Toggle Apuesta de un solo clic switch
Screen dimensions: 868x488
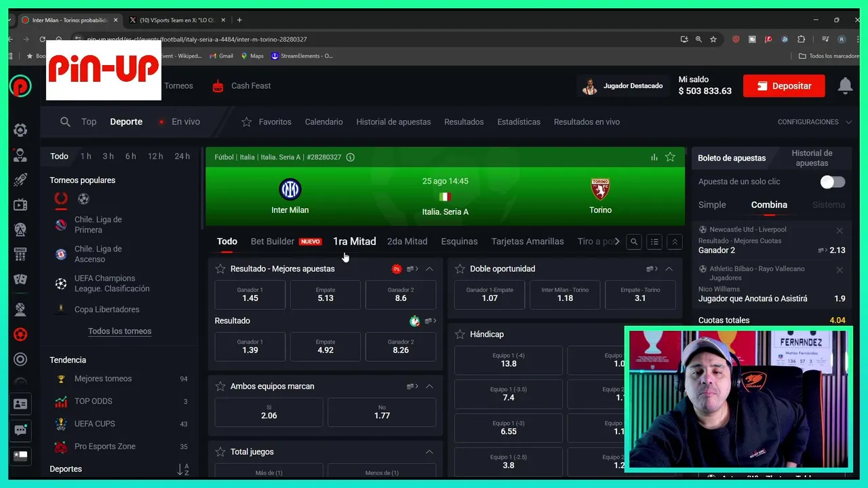point(832,182)
